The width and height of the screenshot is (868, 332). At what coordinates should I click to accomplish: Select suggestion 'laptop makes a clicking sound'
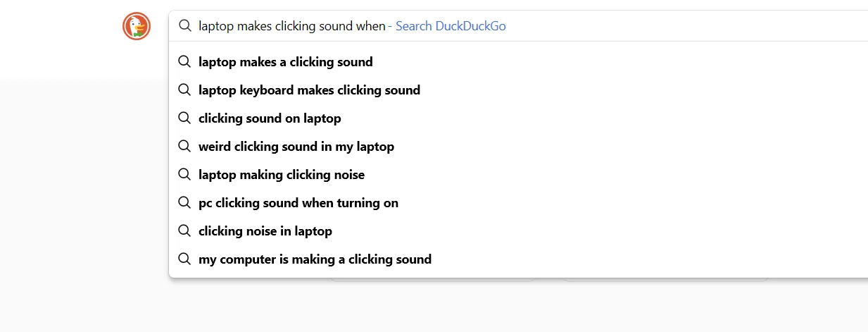click(x=286, y=62)
